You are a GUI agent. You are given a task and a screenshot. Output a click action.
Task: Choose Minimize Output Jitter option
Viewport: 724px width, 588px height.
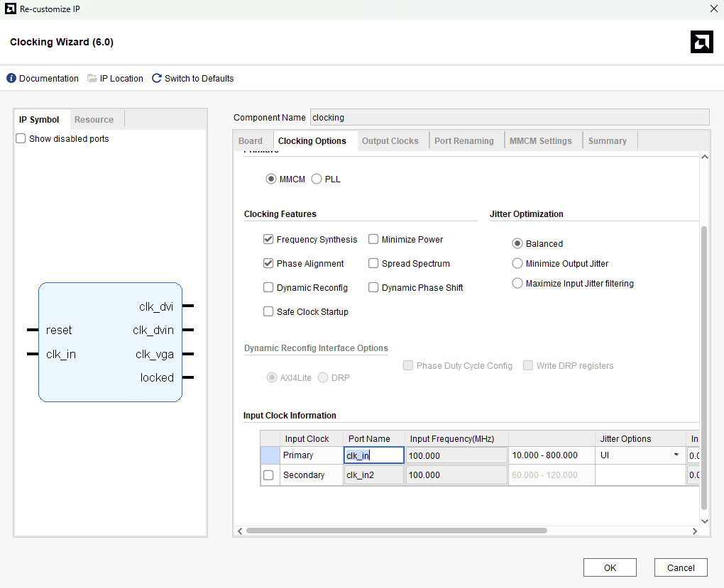(x=517, y=264)
